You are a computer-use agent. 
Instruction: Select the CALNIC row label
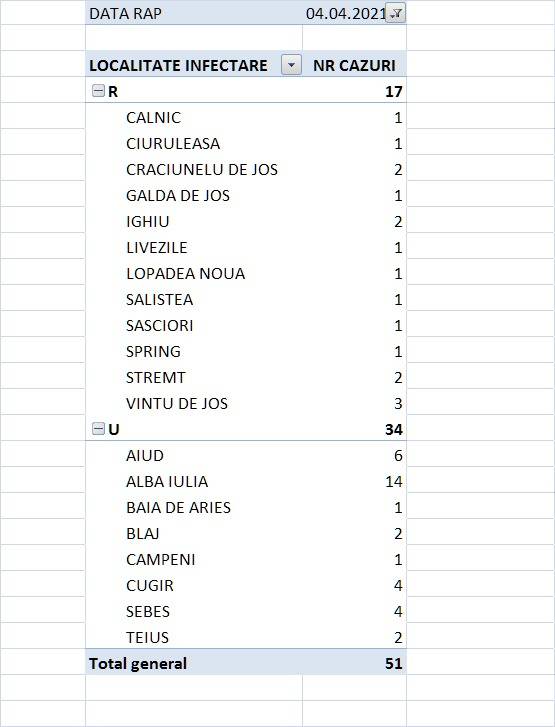(x=153, y=117)
